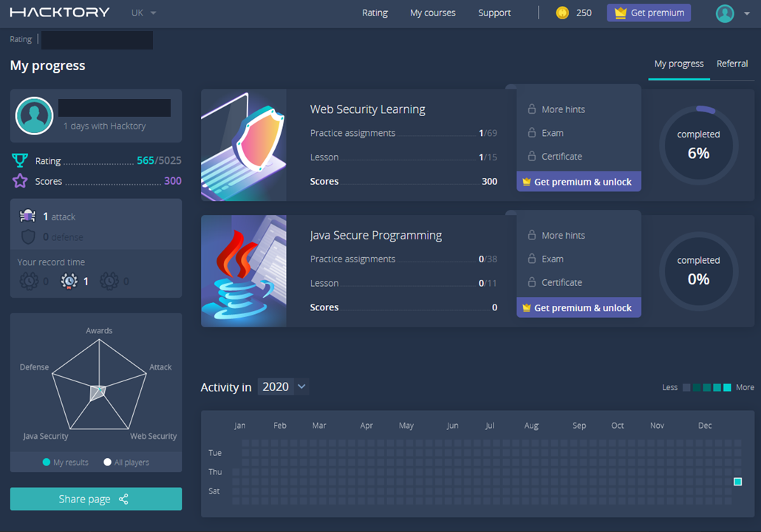The height and width of the screenshot is (532, 761).
Task: Click the gold coin icon
Action: click(562, 13)
